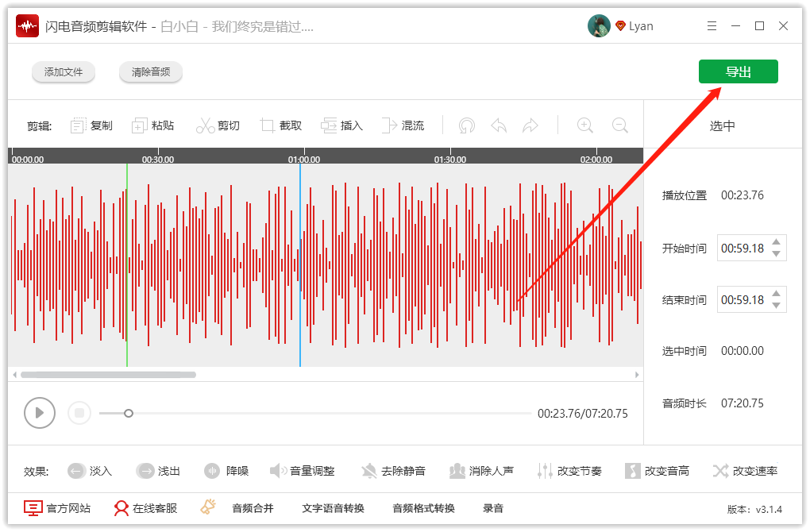The width and height of the screenshot is (810, 532).
Task: Click the 插入 (insert) tool
Action: 342,125
